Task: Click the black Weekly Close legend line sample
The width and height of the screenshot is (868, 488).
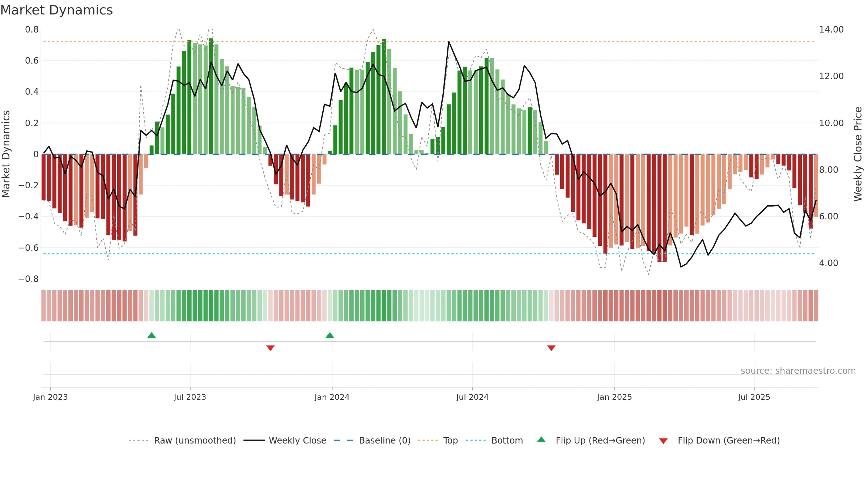Action: pyautogui.click(x=254, y=440)
